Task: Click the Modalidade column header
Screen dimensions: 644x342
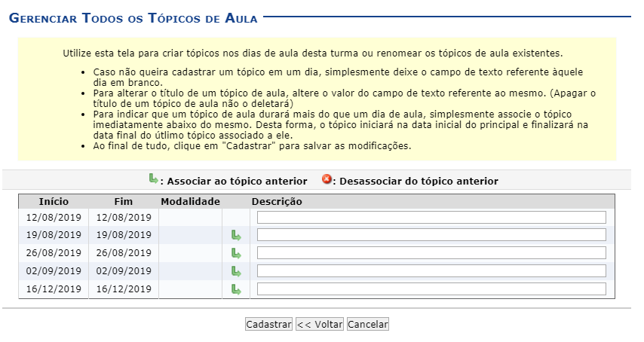Action: tap(190, 202)
